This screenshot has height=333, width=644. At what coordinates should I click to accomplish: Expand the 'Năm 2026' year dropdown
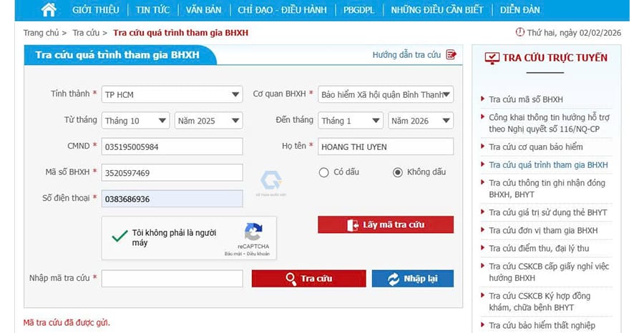pyautogui.click(x=421, y=121)
